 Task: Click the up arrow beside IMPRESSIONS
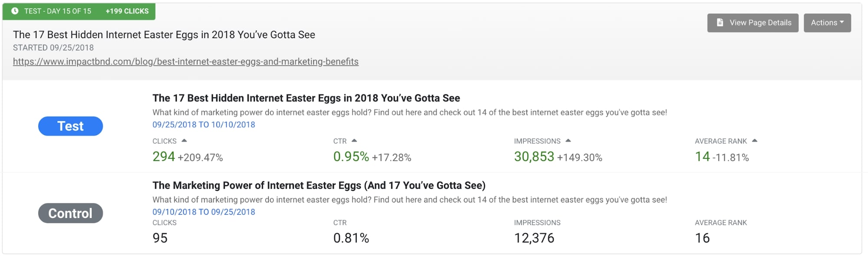(x=568, y=141)
